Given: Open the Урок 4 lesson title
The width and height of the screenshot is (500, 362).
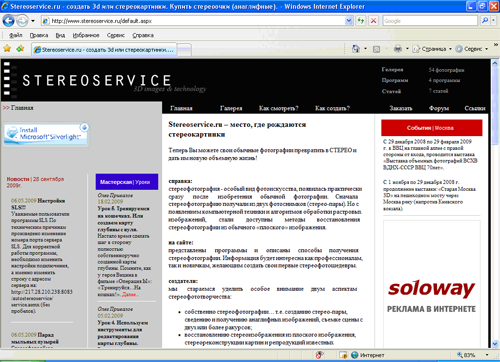Looking at the screenshot, I should point(122,333).
